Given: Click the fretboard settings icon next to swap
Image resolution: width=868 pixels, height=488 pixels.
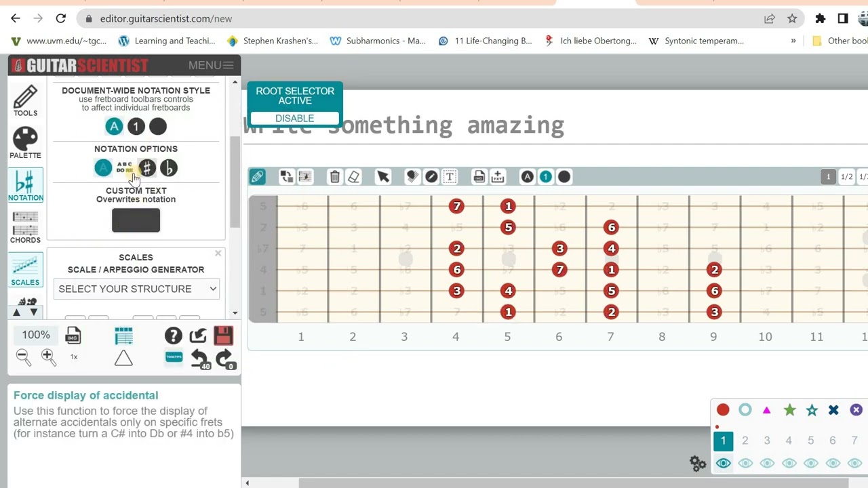Looking at the screenshot, I should (305, 177).
